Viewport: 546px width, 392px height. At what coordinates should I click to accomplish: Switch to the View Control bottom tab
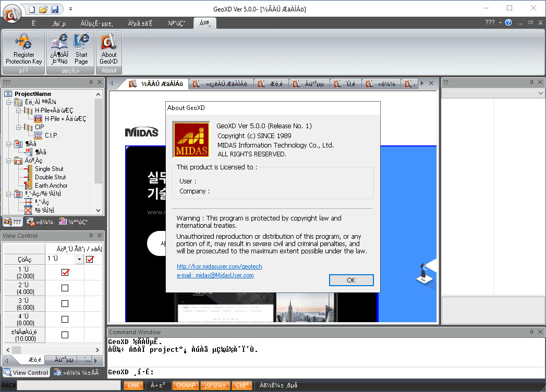click(26, 373)
